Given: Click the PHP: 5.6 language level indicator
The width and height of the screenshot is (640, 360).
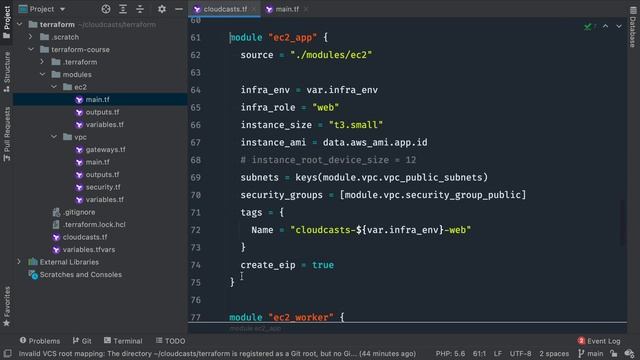Looking at the screenshot, I should click(450, 353).
